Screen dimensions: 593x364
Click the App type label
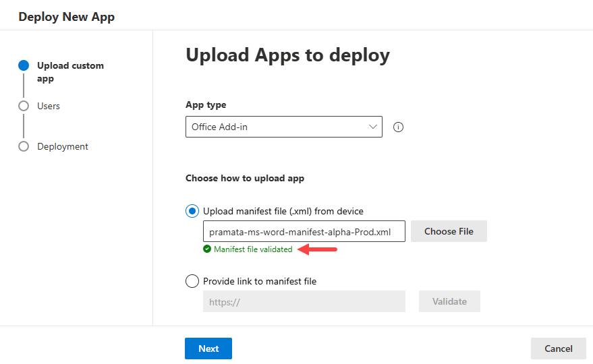point(206,104)
